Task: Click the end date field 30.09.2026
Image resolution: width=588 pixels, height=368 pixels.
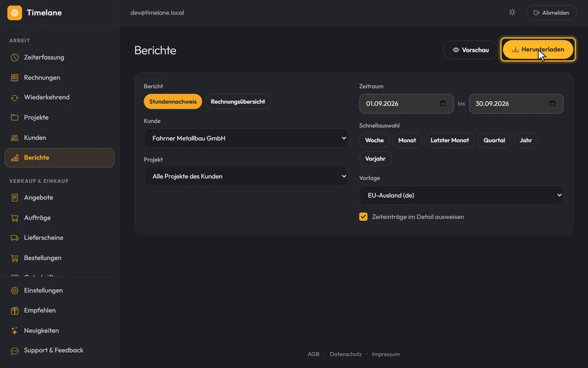Action: 516,104
